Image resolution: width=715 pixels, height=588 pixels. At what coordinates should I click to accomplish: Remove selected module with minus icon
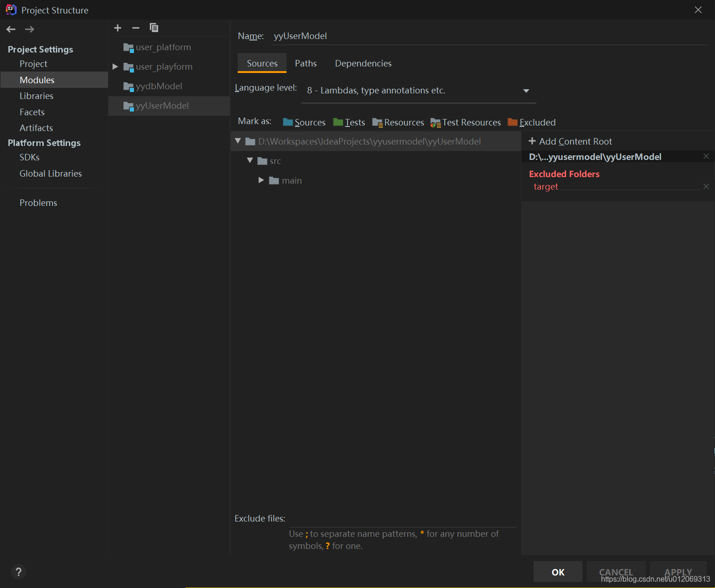tap(136, 28)
